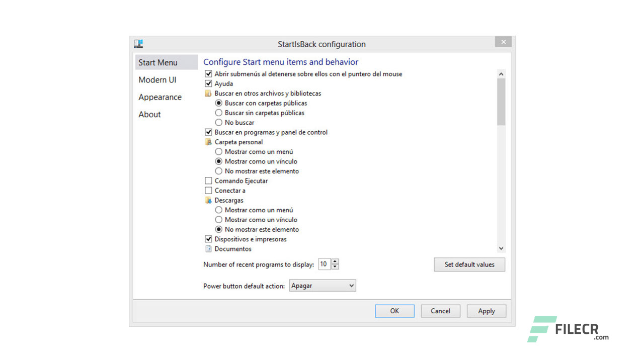Select Mostrar como un vínculo for Descargas
This screenshot has width=644, height=362.
218,220
